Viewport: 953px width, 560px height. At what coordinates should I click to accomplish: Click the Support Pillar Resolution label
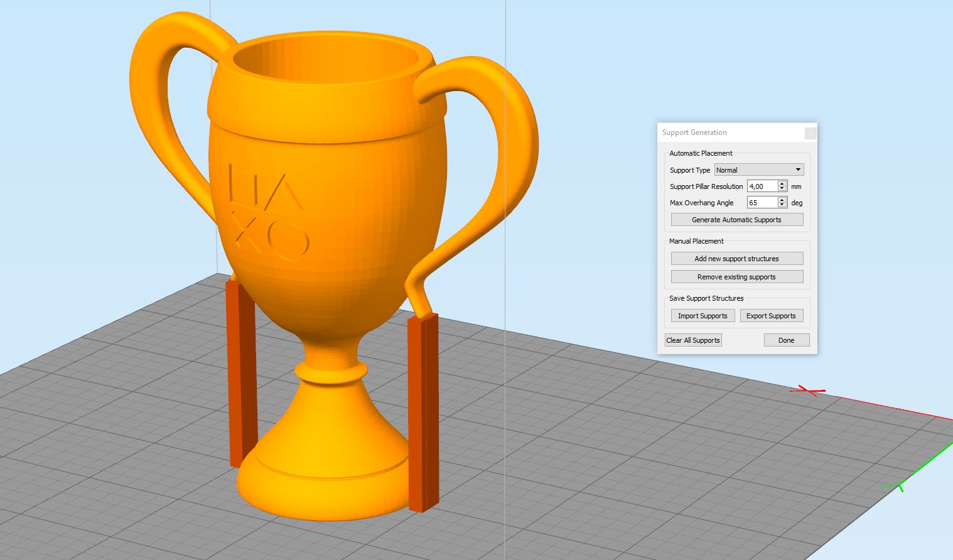point(706,186)
